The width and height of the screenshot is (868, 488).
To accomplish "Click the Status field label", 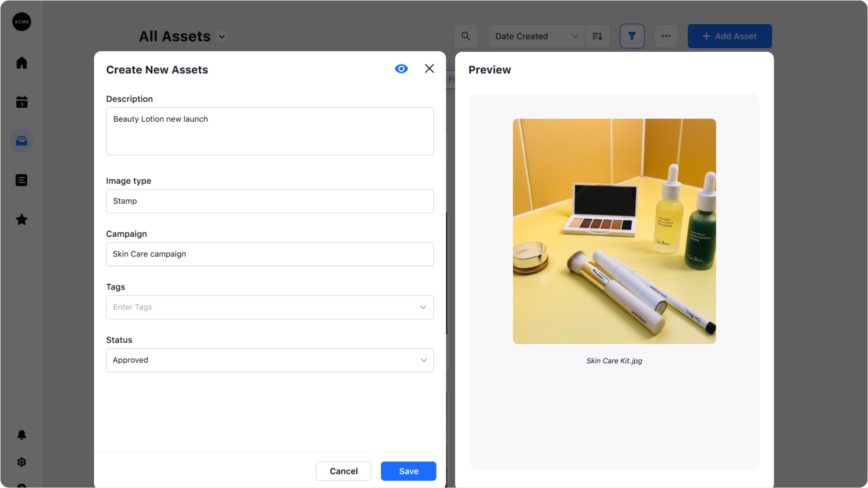I will (119, 340).
